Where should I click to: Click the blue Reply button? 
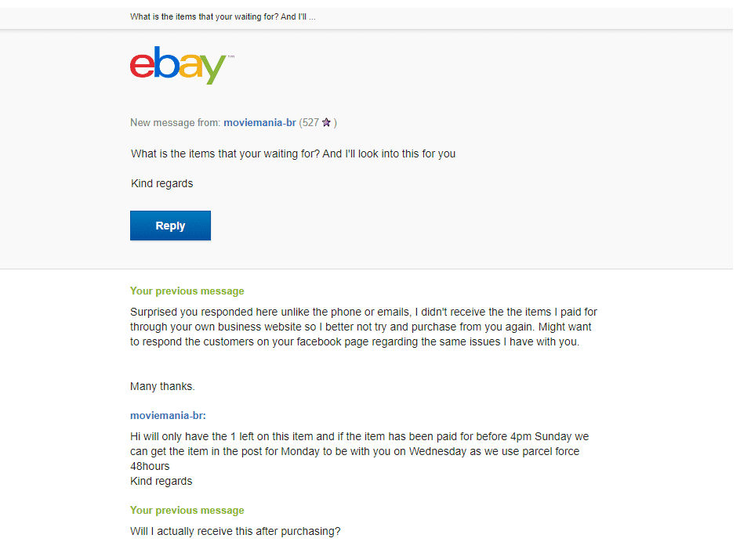click(170, 226)
